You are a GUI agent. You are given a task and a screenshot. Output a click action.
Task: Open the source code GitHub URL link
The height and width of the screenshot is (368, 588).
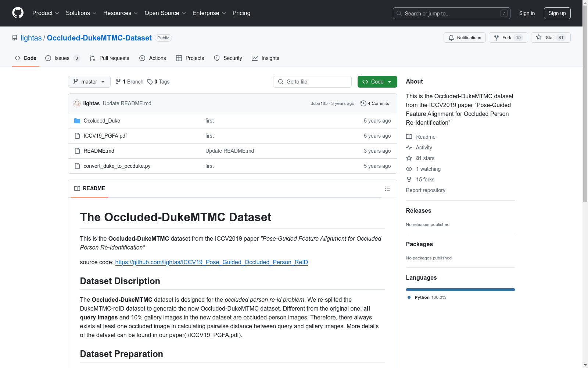pos(212,262)
